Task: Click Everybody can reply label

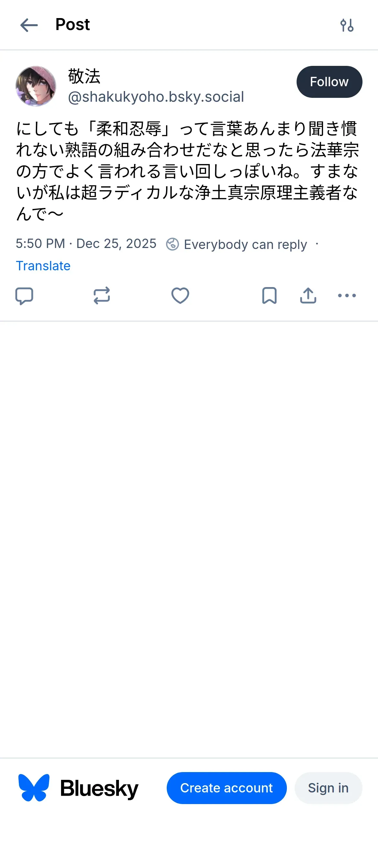Action: (x=245, y=244)
